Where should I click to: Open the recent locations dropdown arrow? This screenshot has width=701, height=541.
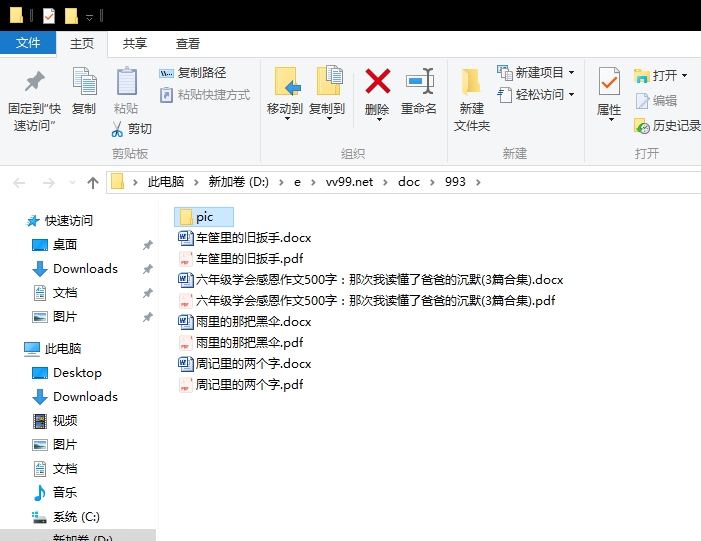coord(72,182)
